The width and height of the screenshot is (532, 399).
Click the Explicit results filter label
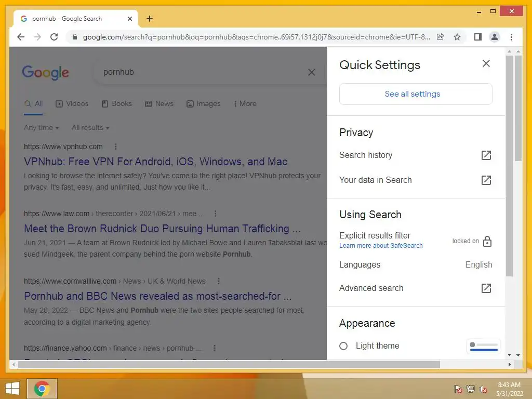(x=375, y=235)
